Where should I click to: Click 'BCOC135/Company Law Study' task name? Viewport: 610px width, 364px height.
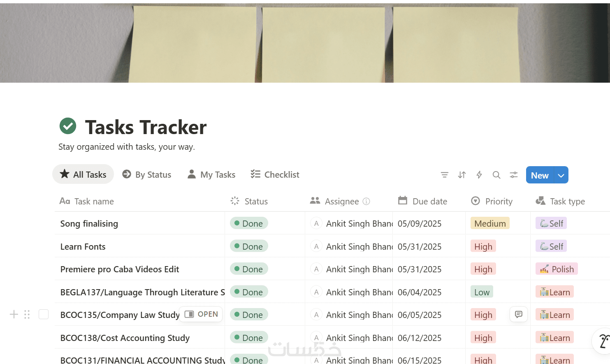click(x=120, y=315)
